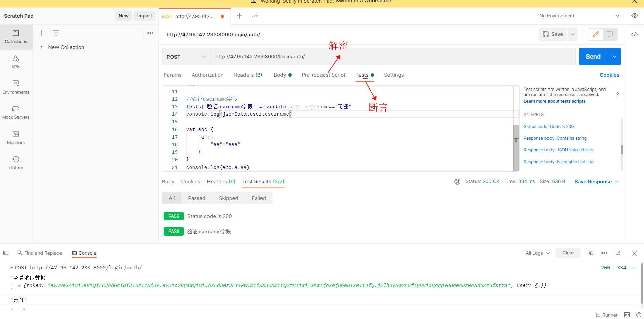This screenshot has height=319, width=644.
Task: Switch to the Params tab
Action: [173, 75]
